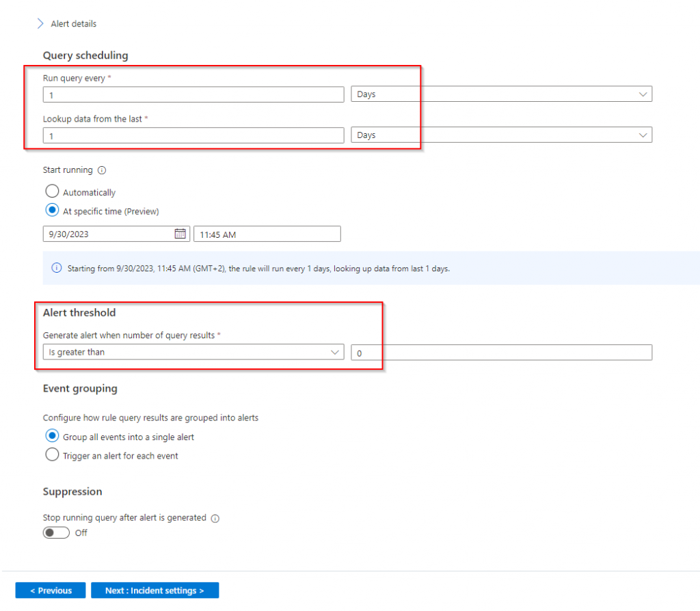Choose Group all events into single alert
The image size is (700, 611).
pos(52,436)
